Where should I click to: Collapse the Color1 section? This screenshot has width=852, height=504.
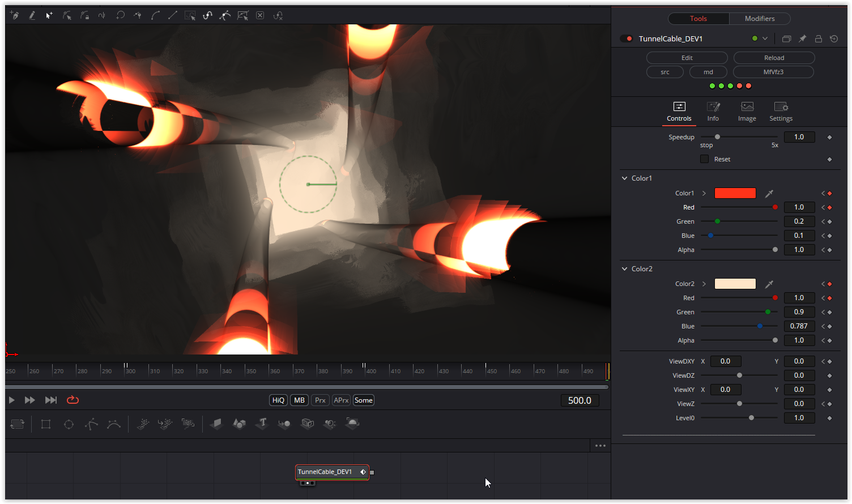[625, 178]
